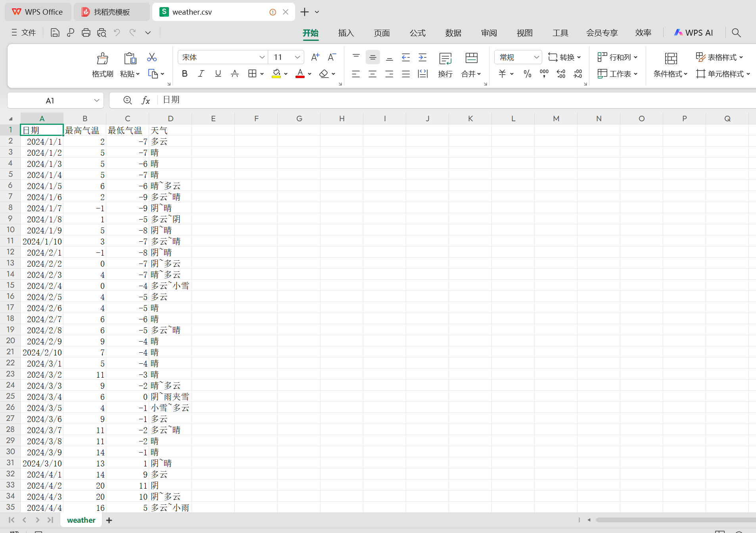
Task: Open the number format dropdown (常规)
Action: (x=536, y=57)
